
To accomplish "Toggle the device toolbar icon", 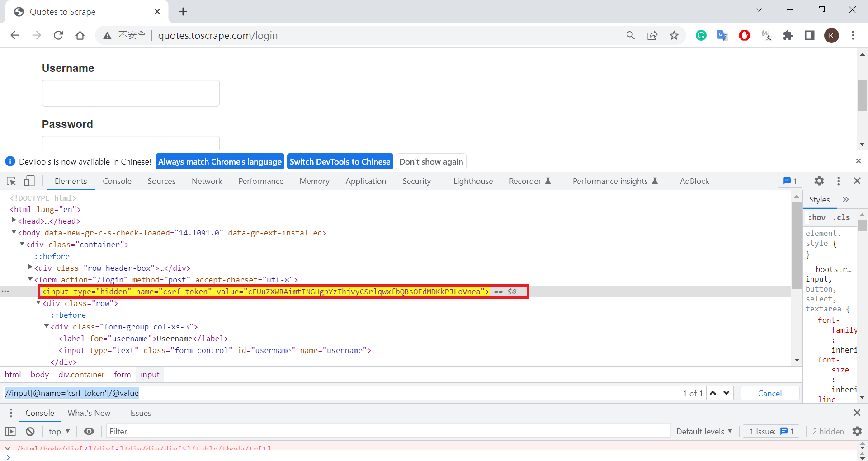I will tap(29, 181).
